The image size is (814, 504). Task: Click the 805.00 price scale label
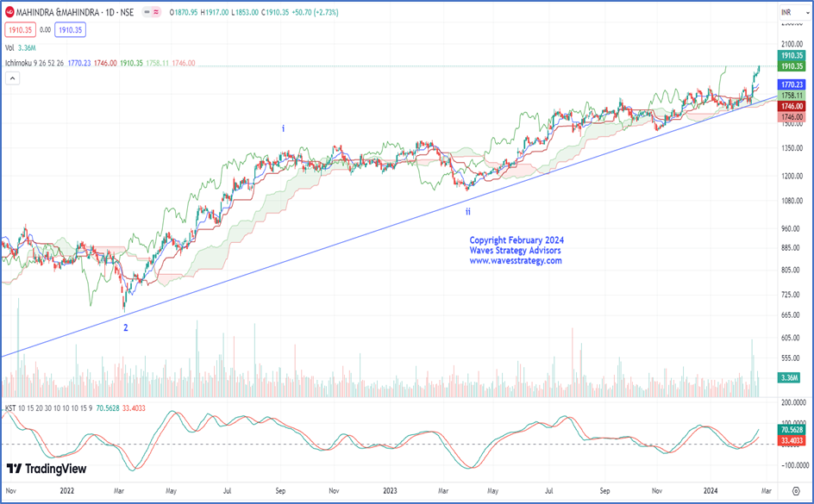point(791,270)
